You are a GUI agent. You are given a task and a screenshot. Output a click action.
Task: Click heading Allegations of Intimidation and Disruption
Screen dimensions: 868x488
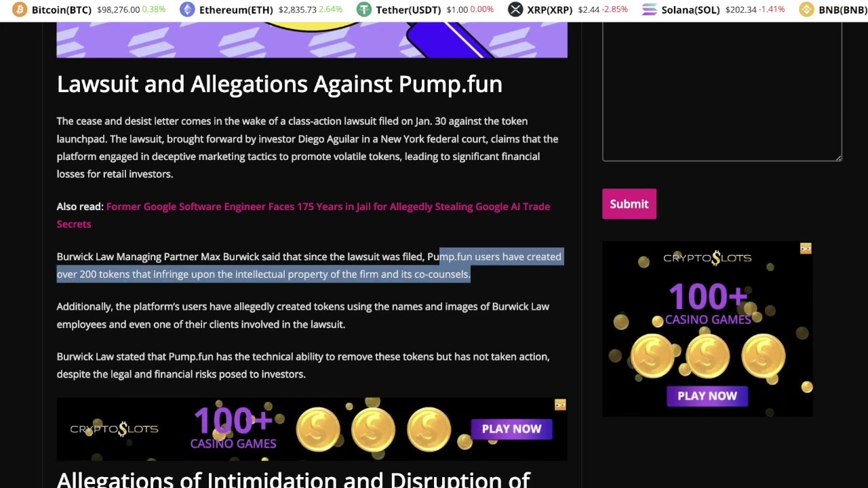[x=293, y=479]
